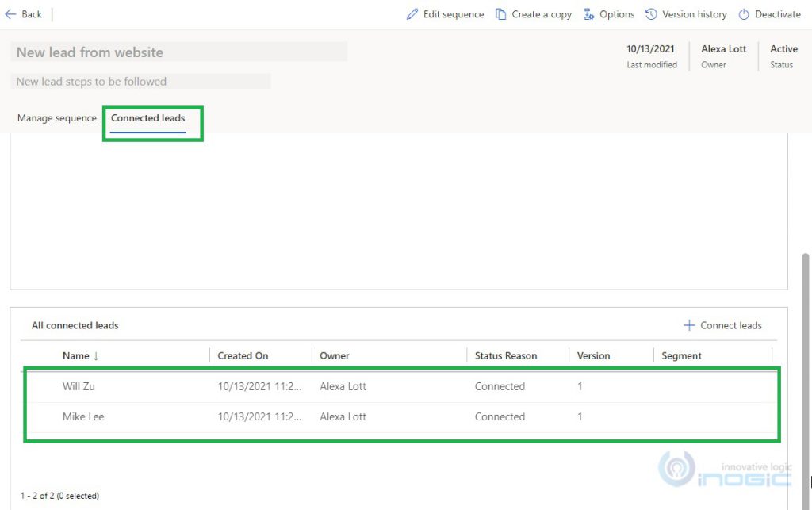Viewport: 812px width, 510px height.
Task: Switch to the Manage sequence tab
Action: pyautogui.click(x=56, y=117)
